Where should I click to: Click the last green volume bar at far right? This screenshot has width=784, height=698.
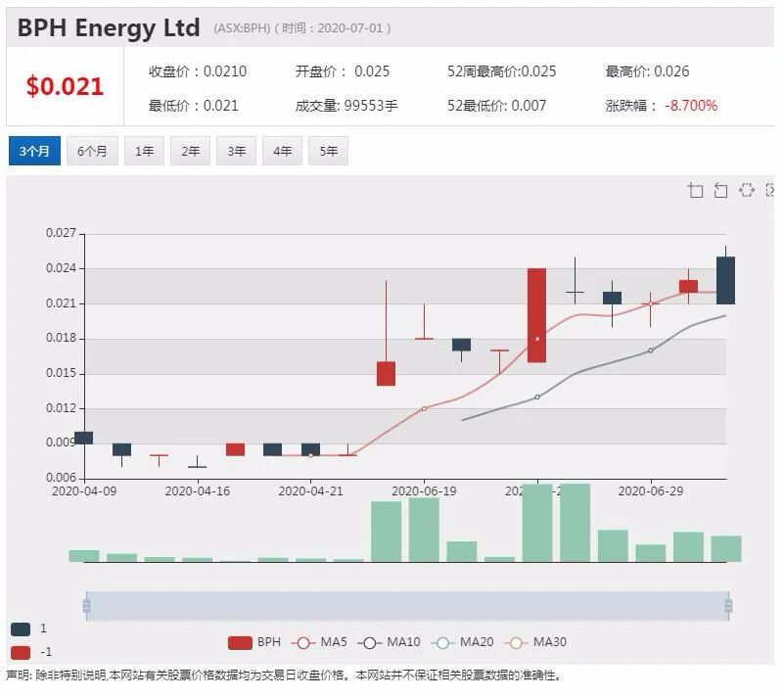726,549
